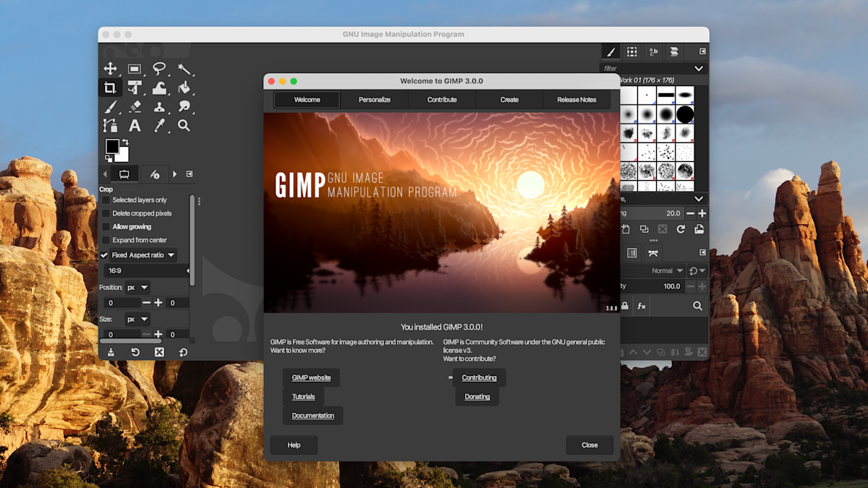Pick the Fuzzy Select magic wand tool
The width and height of the screenshot is (868, 488).
pos(184,69)
